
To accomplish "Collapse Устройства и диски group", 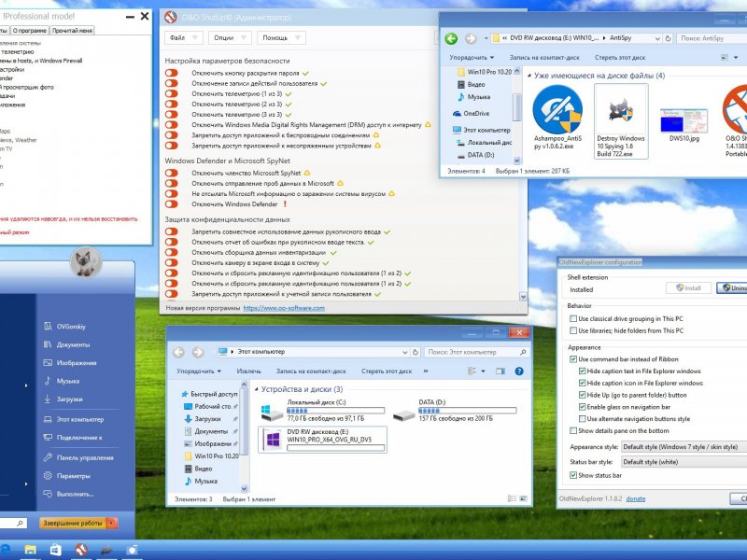I will (256, 389).
